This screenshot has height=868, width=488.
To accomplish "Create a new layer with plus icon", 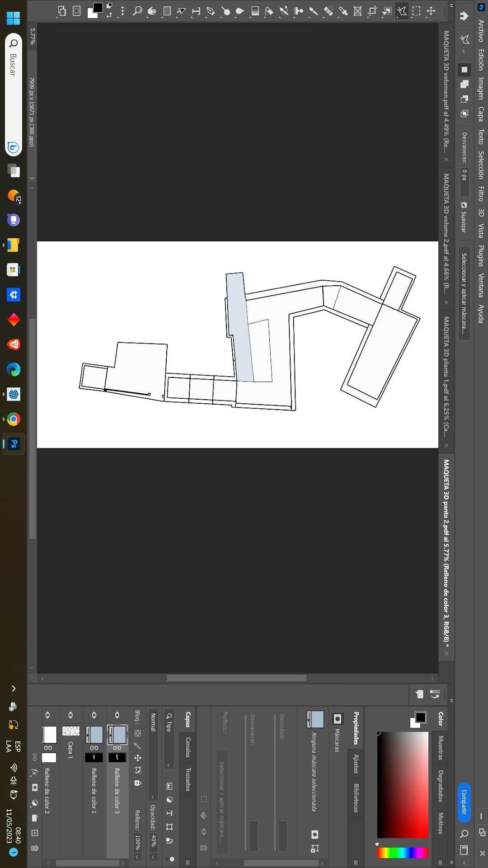I will 35,833.
